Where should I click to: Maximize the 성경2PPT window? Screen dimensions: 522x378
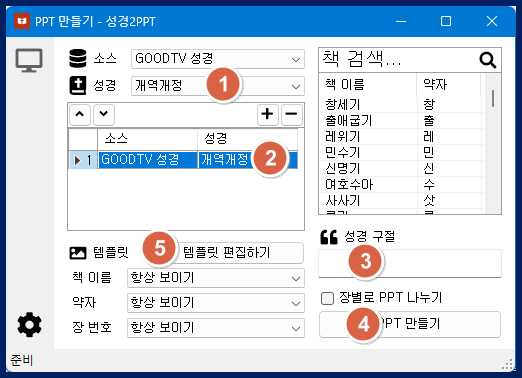(x=446, y=21)
